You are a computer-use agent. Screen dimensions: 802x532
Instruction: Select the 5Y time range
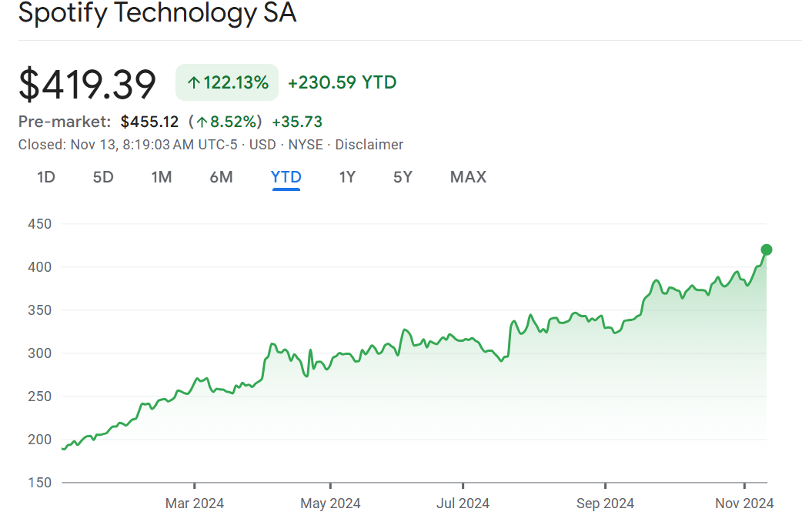click(403, 177)
